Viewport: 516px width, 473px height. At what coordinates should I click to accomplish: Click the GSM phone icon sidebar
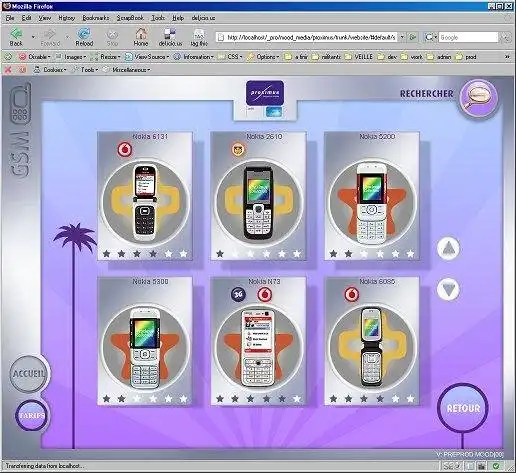tap(21, 103)
